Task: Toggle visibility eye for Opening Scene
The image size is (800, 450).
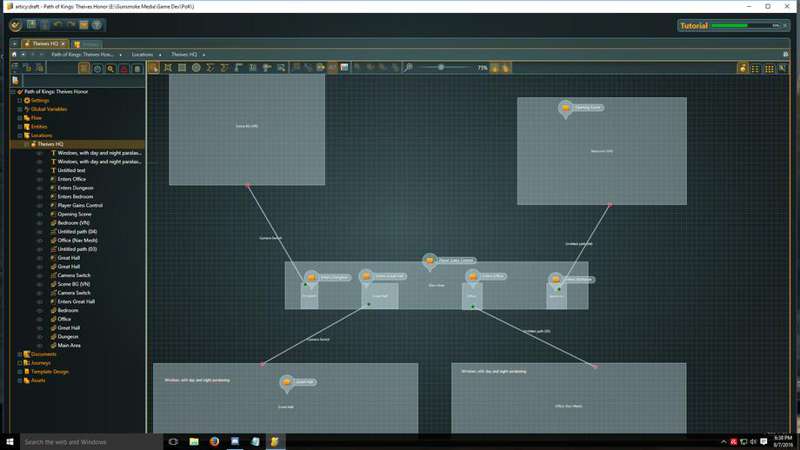Action: pos(39,214)
